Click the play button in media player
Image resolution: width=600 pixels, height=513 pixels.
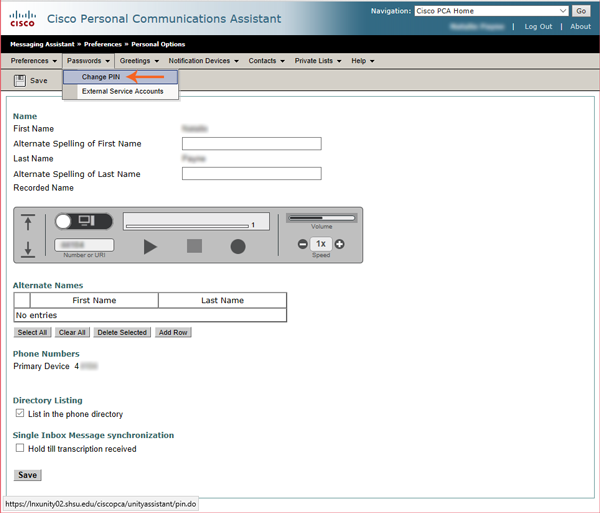pyautogui.click(x=150, y=246)
